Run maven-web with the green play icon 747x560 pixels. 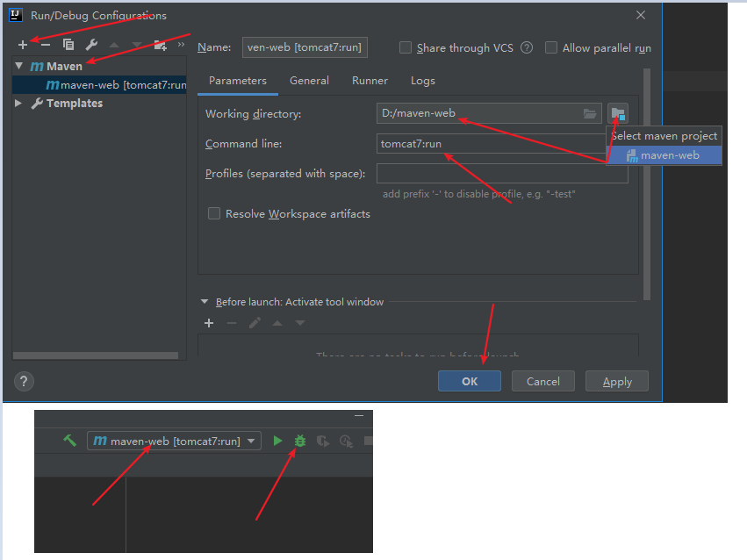pyautogui.click(x=277, y=441)
